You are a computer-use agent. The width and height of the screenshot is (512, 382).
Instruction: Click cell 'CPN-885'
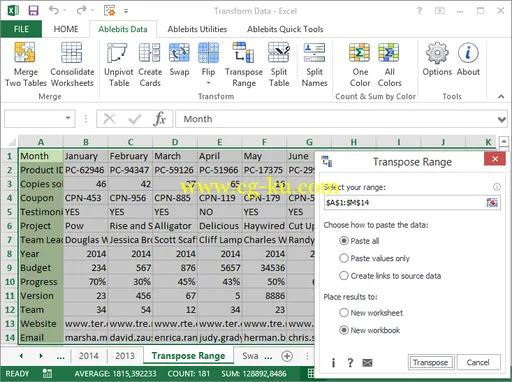pyautogui.click(x=175, y=198)
